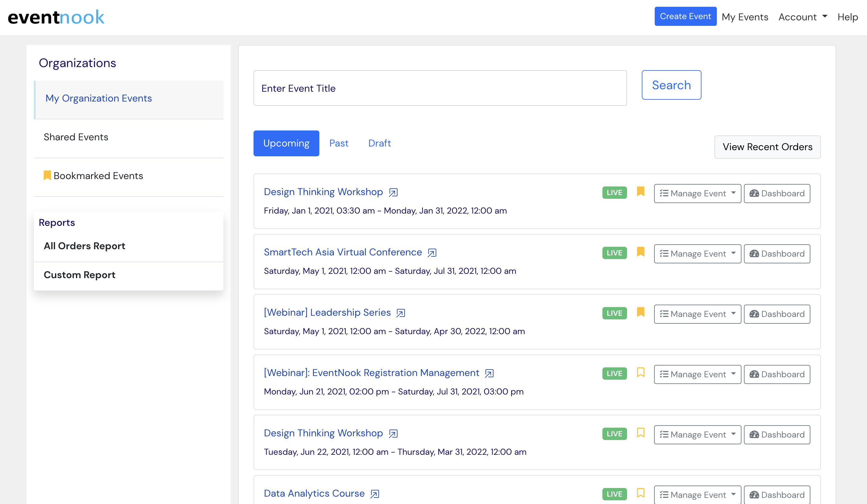The width and height of the screenshot is (867, 504).
Task: Toggle the bookmark on Design Thinking Workshop
Action: [640, 192]
